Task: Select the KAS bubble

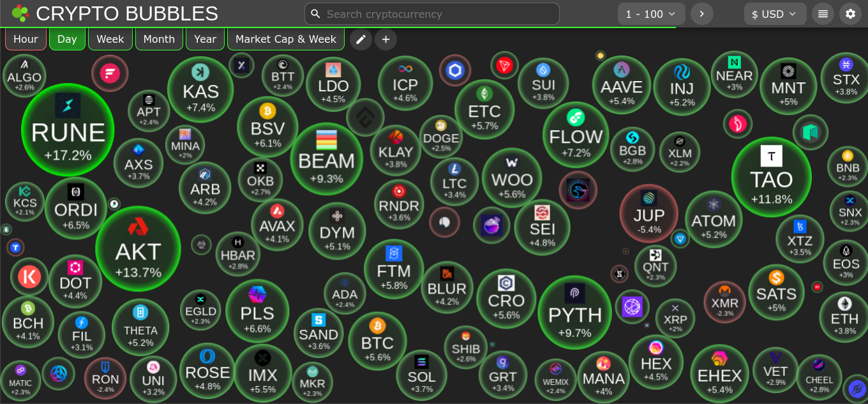Action: (x=200, y=89)
